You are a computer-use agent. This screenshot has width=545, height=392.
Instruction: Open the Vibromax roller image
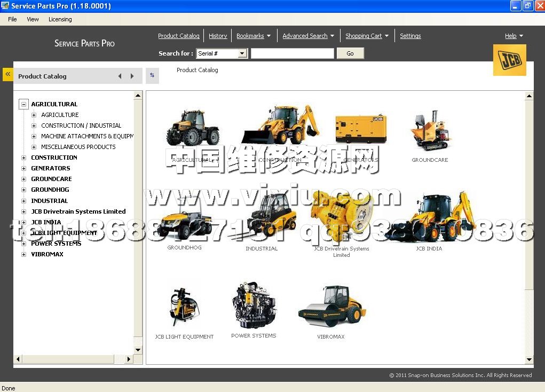[x=331, y=307]
